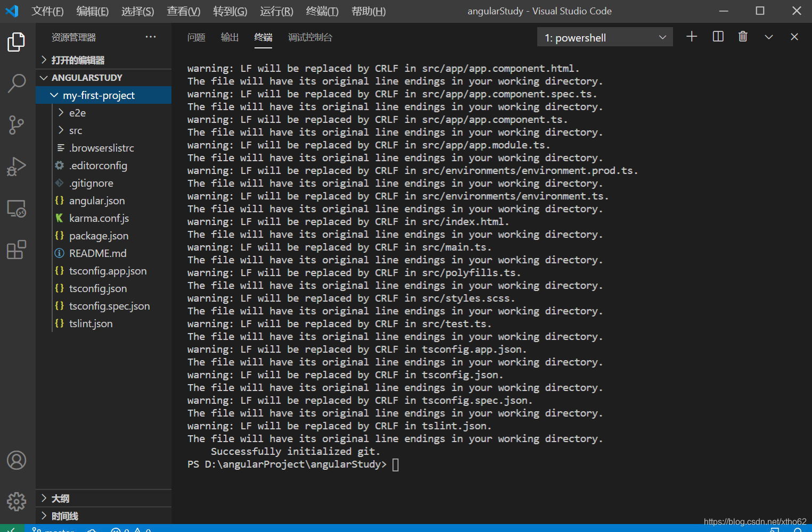Open the 选择(S) menu
Viewport: 812px width, 532px height.
tap(138, 11)
